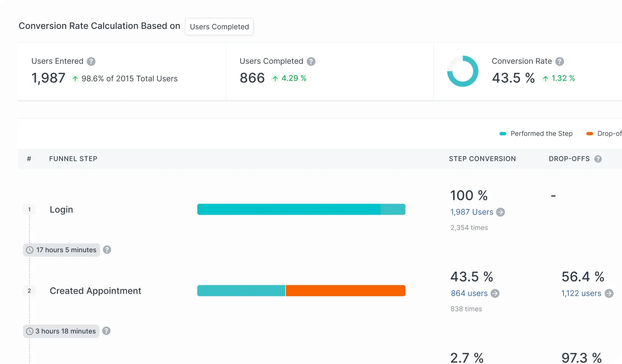Click the clock icon on '3 hours 18 minutes'

29,331
